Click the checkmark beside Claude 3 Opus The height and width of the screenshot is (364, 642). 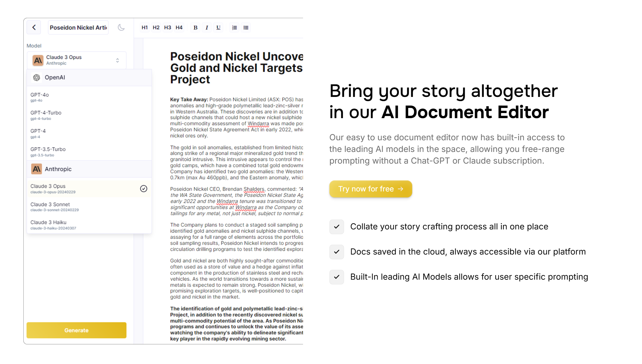[x=144, y=188]
